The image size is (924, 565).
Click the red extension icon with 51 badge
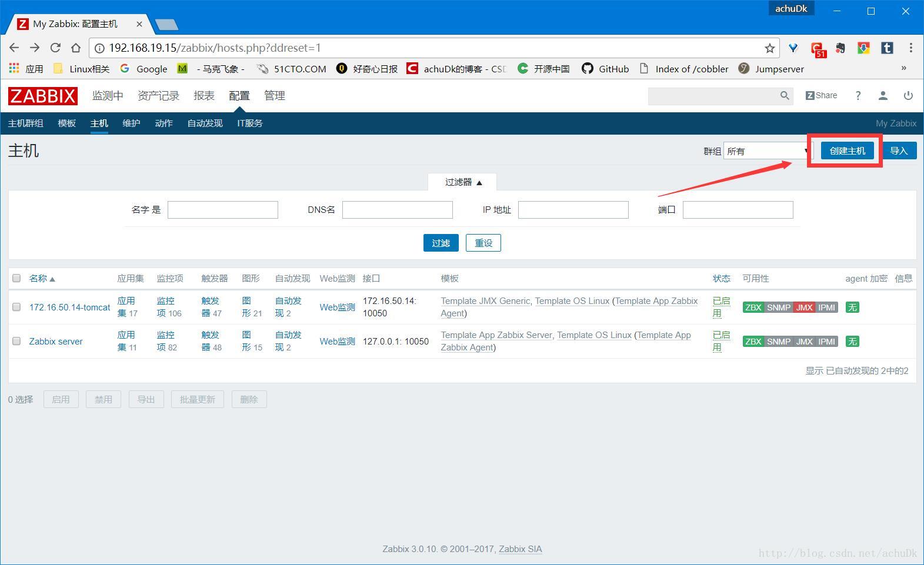coord(818,49)
